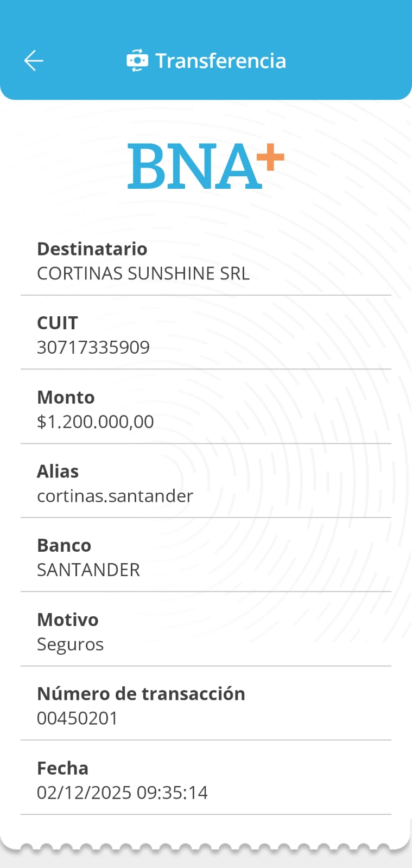Tap the Alias field label
Screen dimensions: 412x868
pyautogui.click(x=58, y=471)
